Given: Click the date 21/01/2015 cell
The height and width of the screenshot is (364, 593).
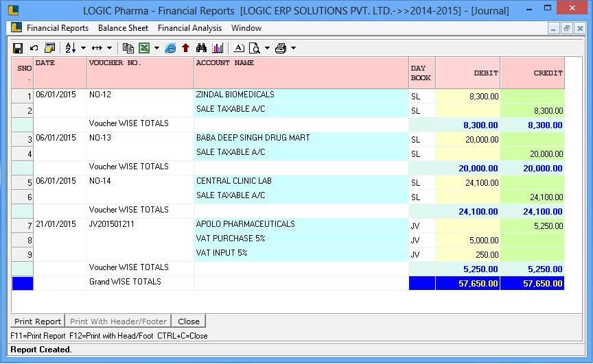Looking at the screenshot, I should [x=60, y=225].
